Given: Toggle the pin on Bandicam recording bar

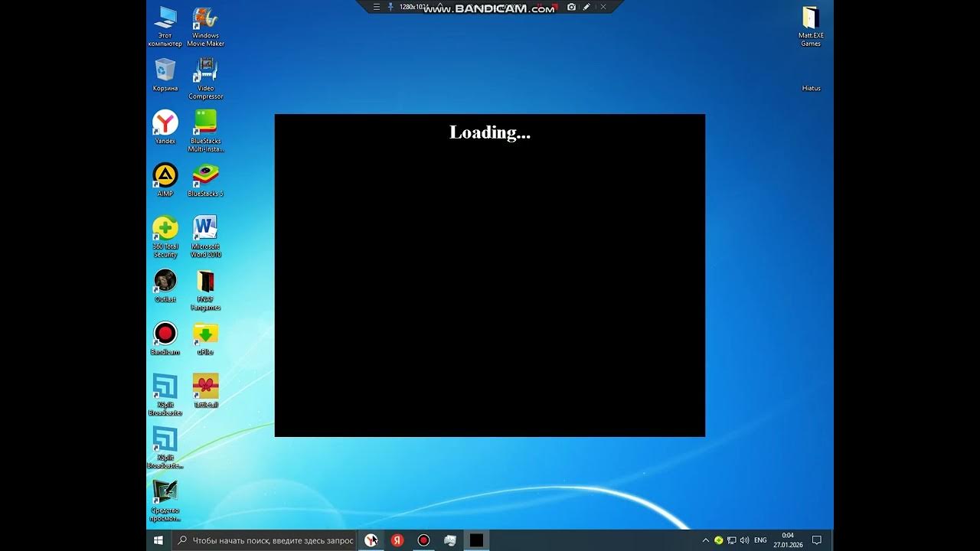Looking at the screenshot, I should point(390,7).
